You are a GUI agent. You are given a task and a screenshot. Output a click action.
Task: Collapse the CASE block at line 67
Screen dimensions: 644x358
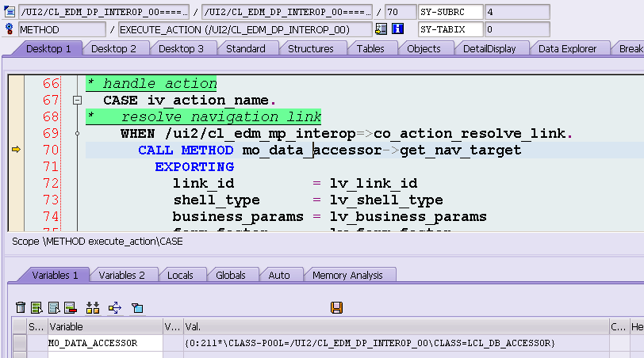point(77,100)
